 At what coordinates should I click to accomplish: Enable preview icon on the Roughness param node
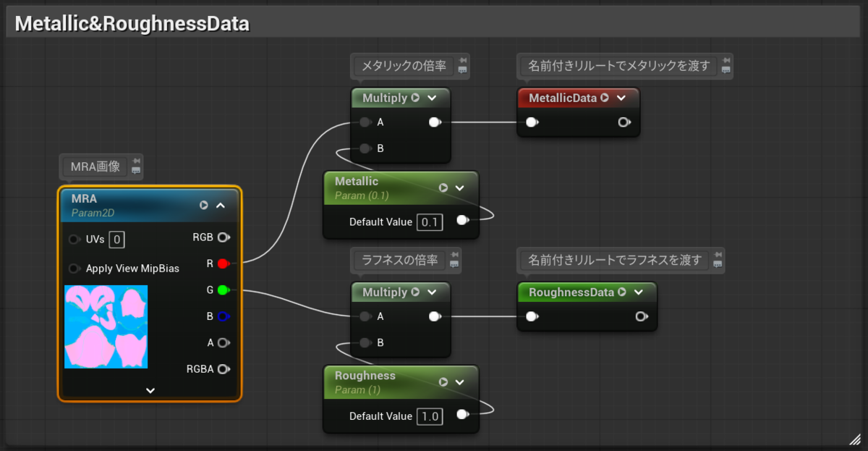coord(443,382)
